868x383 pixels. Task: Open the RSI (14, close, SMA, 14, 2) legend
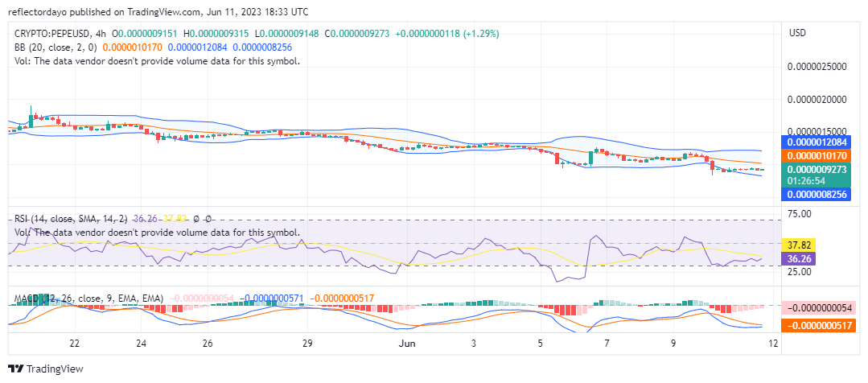(72, 219)
